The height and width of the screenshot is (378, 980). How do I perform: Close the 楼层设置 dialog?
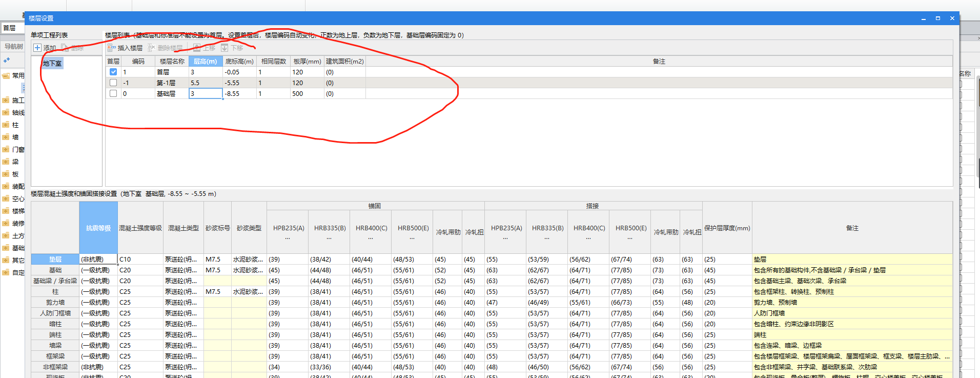(952, 18)
